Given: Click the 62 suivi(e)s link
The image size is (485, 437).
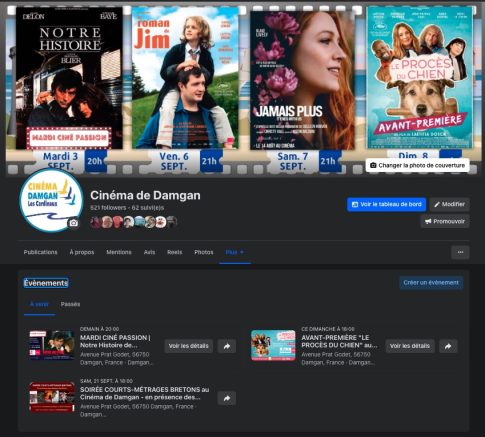Looking at the screenshot, I should tap(148, 208).
